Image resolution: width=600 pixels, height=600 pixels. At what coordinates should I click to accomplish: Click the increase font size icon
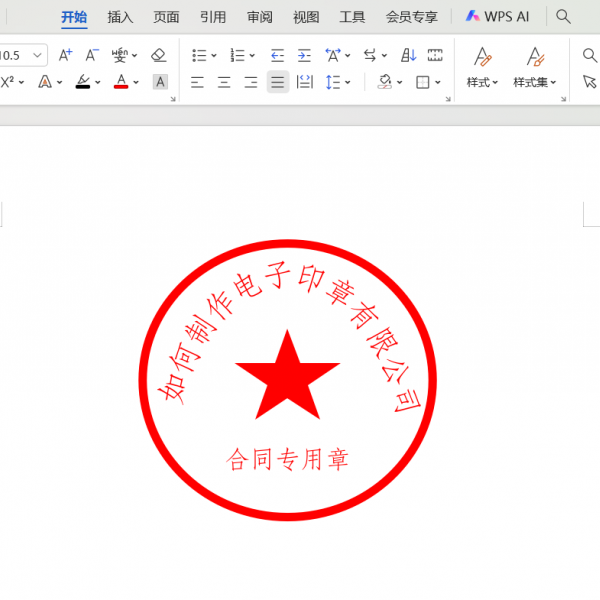[65, 55]
